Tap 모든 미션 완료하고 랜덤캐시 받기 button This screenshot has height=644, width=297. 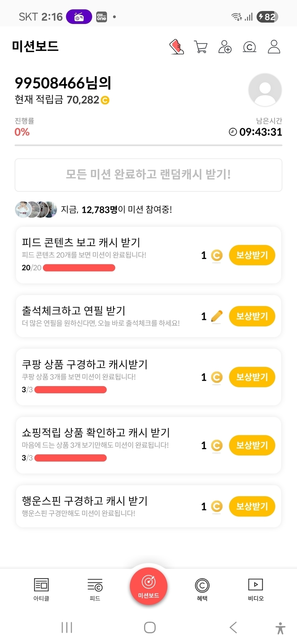click(x=148, y=175)
